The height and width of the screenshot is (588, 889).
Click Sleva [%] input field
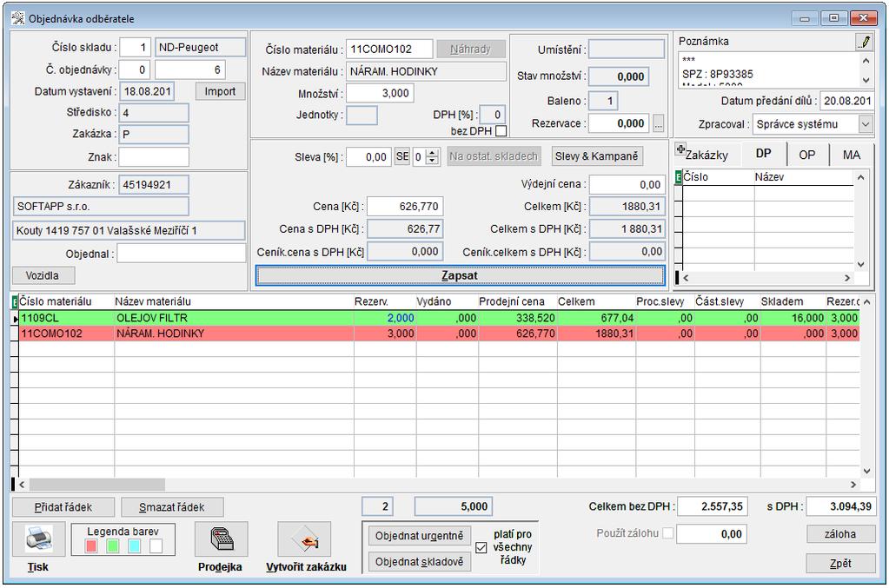click(x=368, y=157)
